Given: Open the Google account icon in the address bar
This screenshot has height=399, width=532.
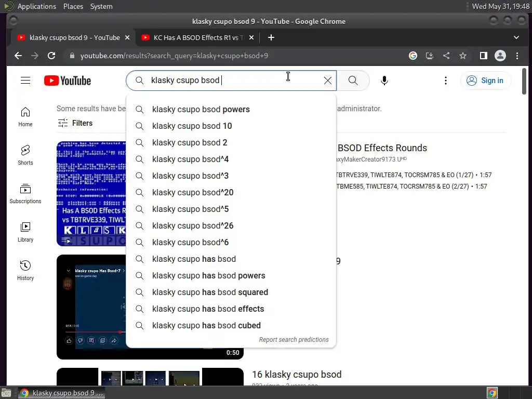Looking at the screenshot, I should coord(413,56).
